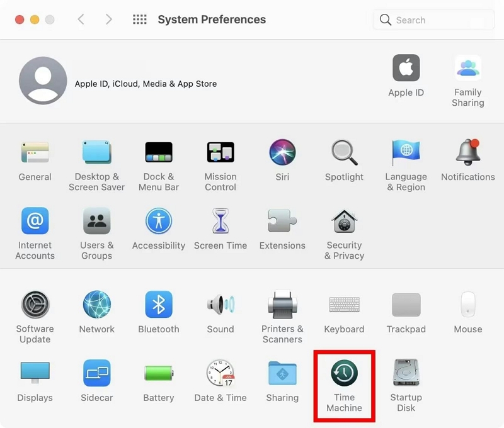The width and height of the screenshot is (504, 428).
Task: Click the Search field
Action: 433,20
